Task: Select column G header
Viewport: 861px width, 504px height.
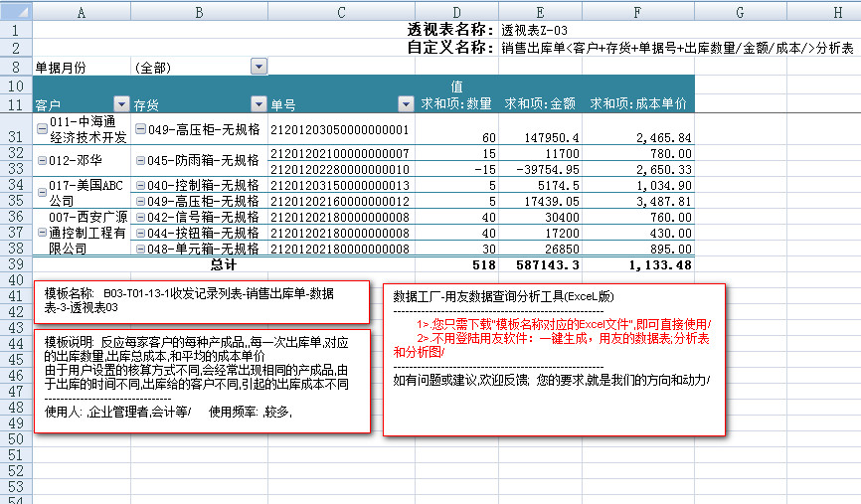Action: pos(741,11)
